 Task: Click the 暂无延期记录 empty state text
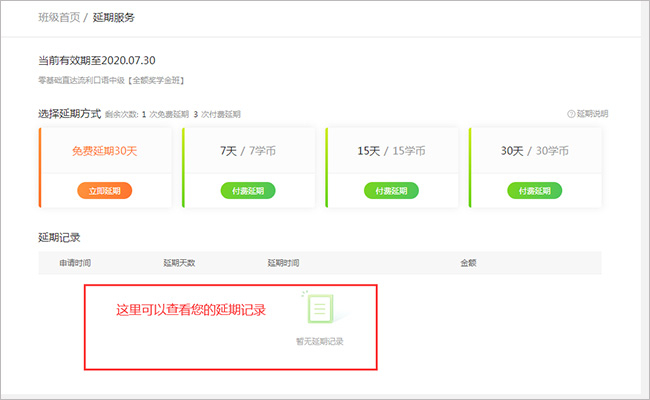click(319, 342)
